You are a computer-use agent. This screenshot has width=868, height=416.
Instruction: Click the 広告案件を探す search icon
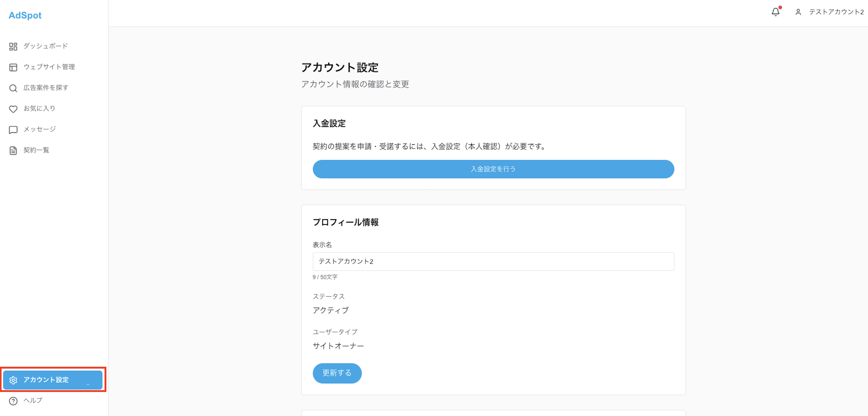point(13,88)
